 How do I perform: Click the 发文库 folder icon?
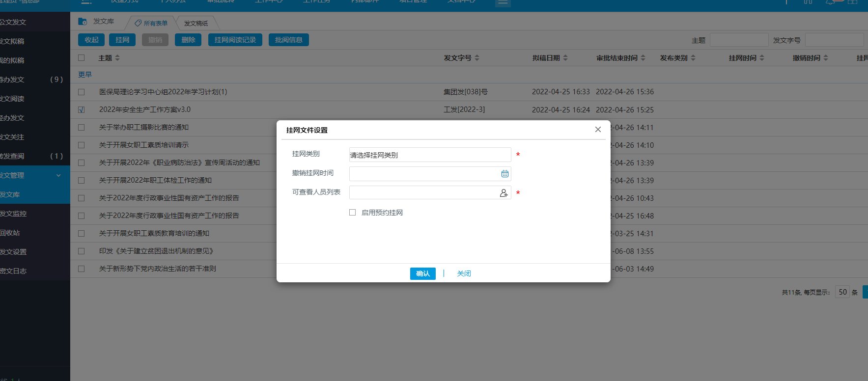pos(83,21)
